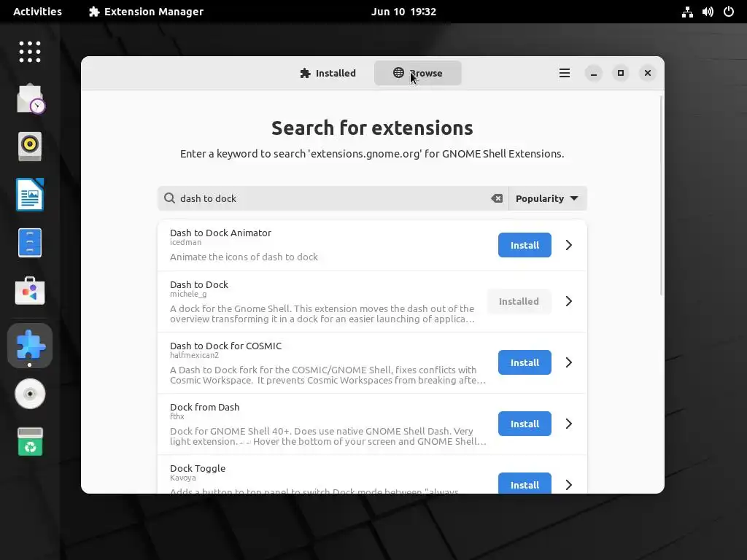Switch to the Installed tab

(x=328, y=73)
